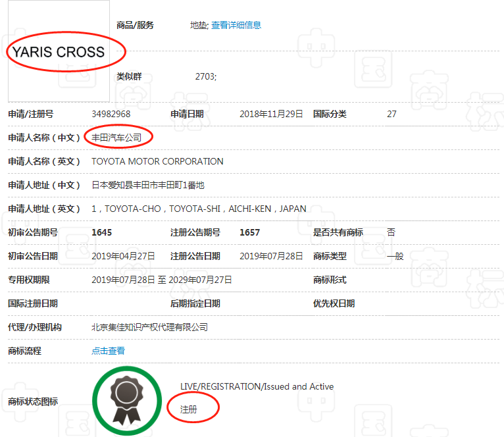Click the 商品/服务 label
Viewport: 504px width, 437px height.
pos(135,25)
